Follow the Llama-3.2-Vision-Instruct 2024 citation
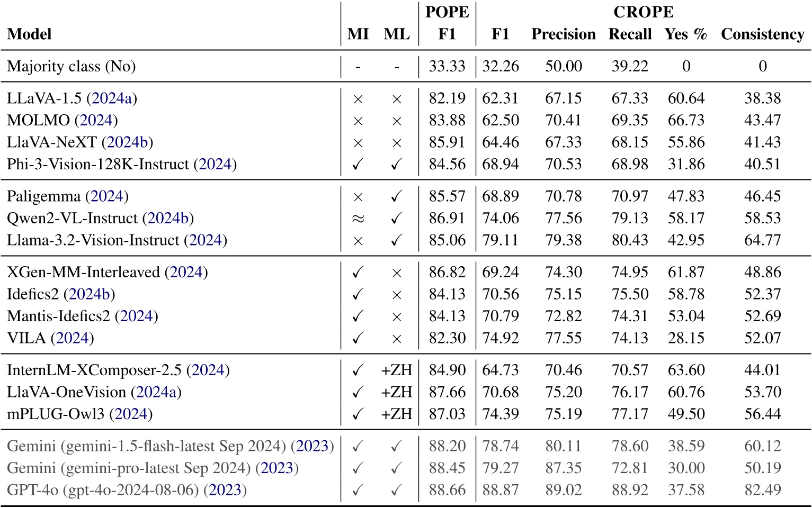 click(205, 240)
